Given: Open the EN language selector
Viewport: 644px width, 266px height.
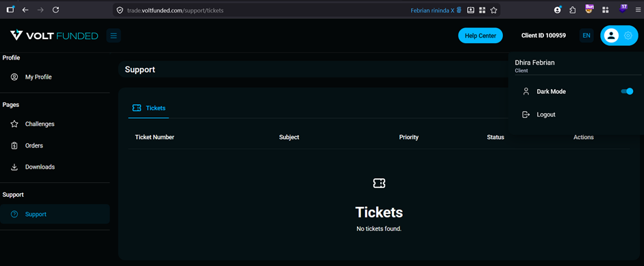Looking at the screenshot, I should click(586, 36).
